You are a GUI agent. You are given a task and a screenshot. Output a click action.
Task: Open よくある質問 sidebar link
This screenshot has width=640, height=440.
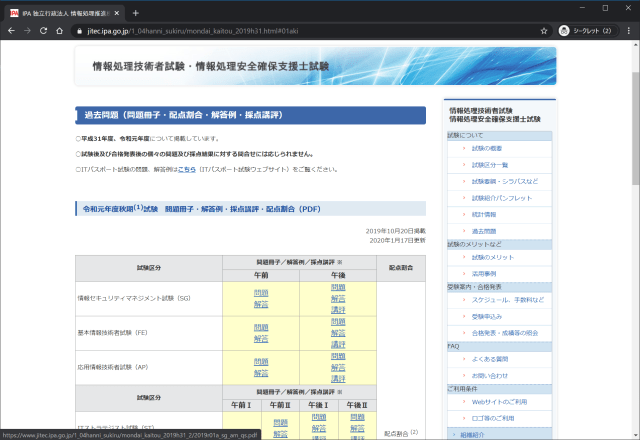pos(490,359)
